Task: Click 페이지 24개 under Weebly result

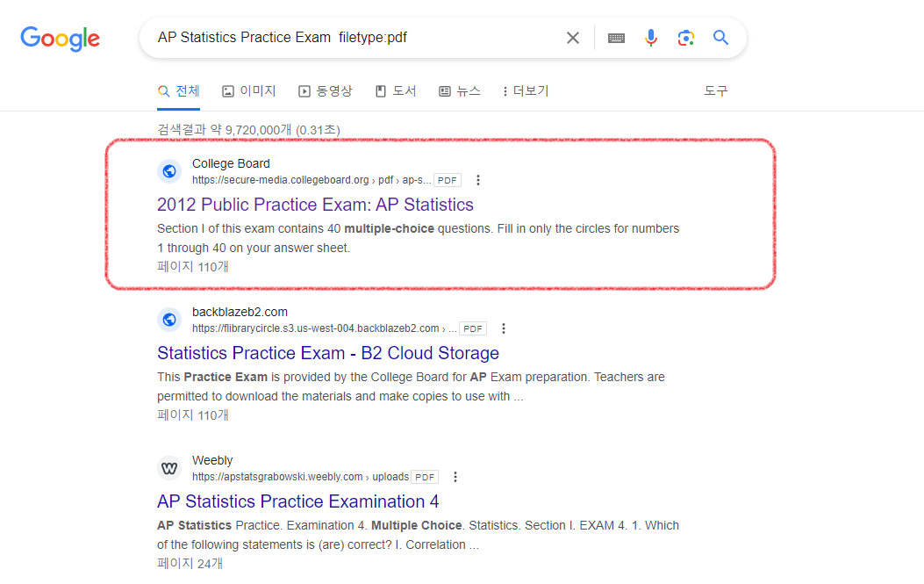Action: [190, 563]
